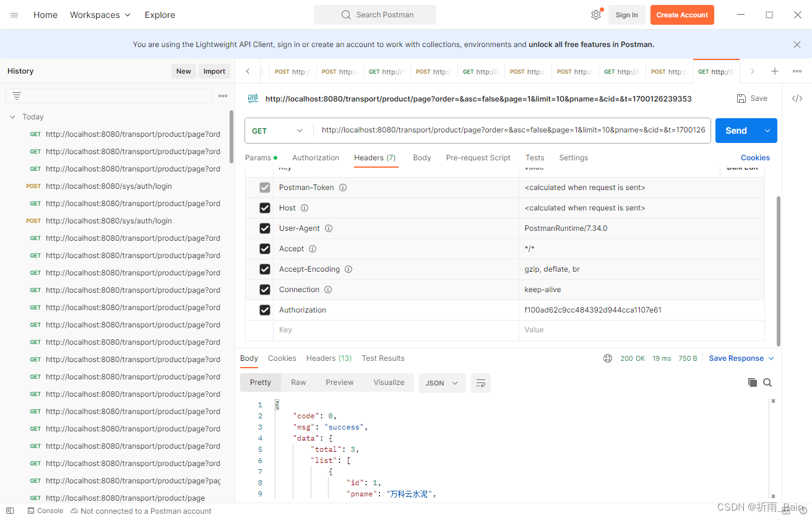Click the Import button
The height and width of the screenshot is (518, 812).
coord(214,71)
